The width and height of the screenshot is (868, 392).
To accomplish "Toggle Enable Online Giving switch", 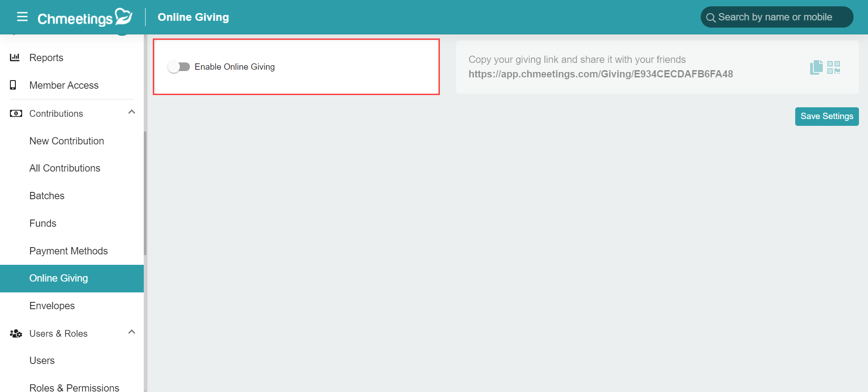I will click(179, 67).
